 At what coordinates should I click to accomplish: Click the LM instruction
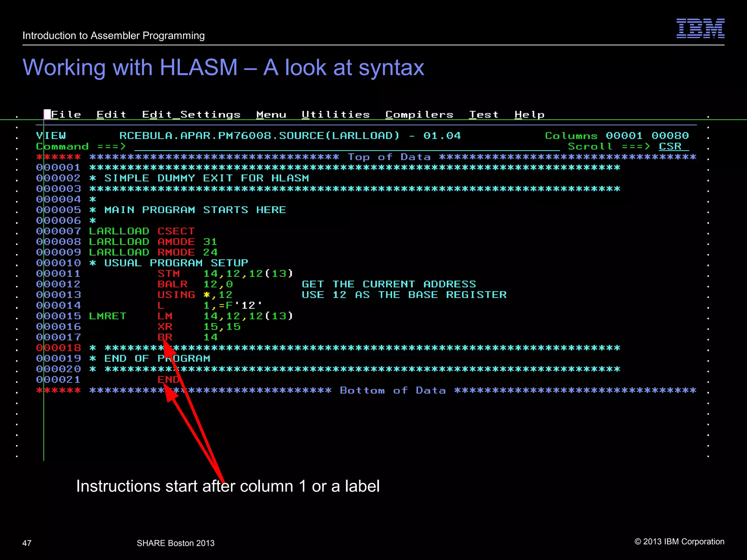click(x=165, y=316)
